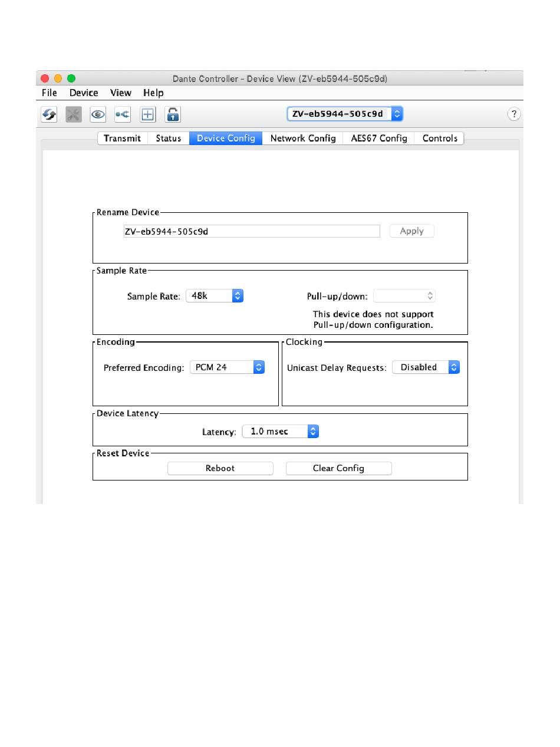Click the 'Preferred Encoding:' label
Viewport: 560px width, 747px height.
(x=144, y=368)
